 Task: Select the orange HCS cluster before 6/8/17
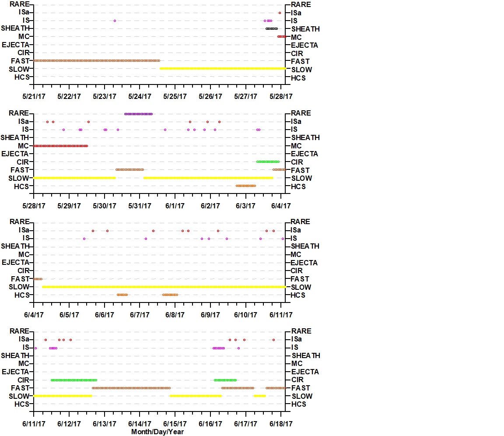170,295
